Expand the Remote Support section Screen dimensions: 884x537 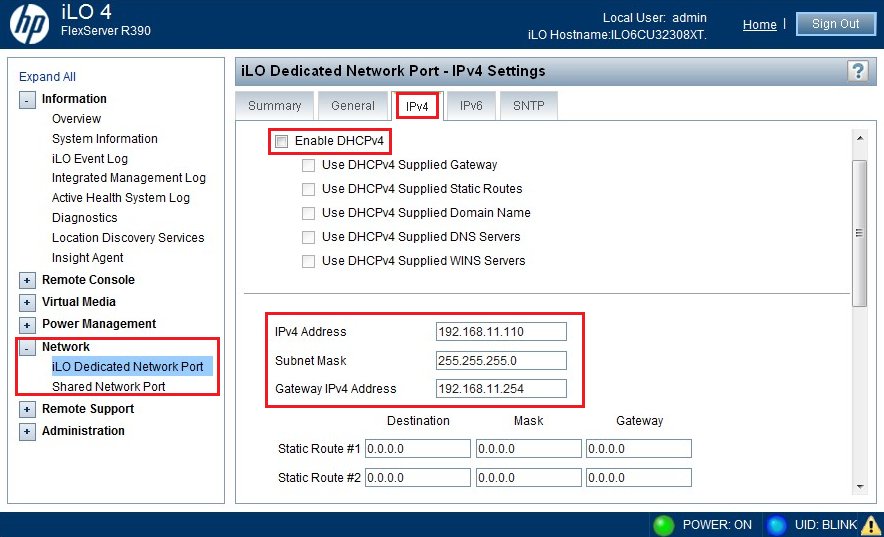click(x=27, y=410)
